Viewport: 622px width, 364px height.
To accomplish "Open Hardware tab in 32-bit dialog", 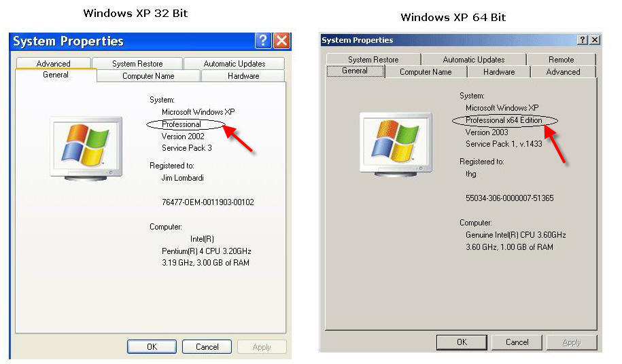I will 243,75.
